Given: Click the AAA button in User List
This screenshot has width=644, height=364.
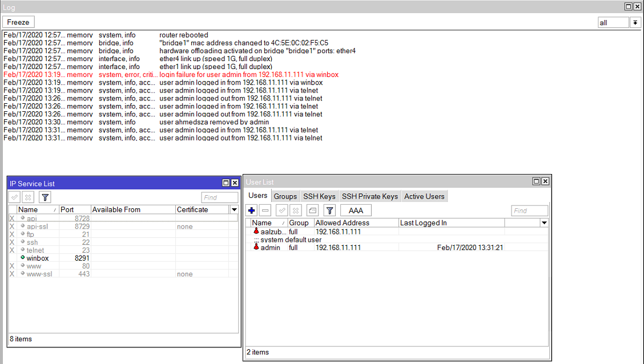Looking at the screenshot, I should (x=355, y=210).
